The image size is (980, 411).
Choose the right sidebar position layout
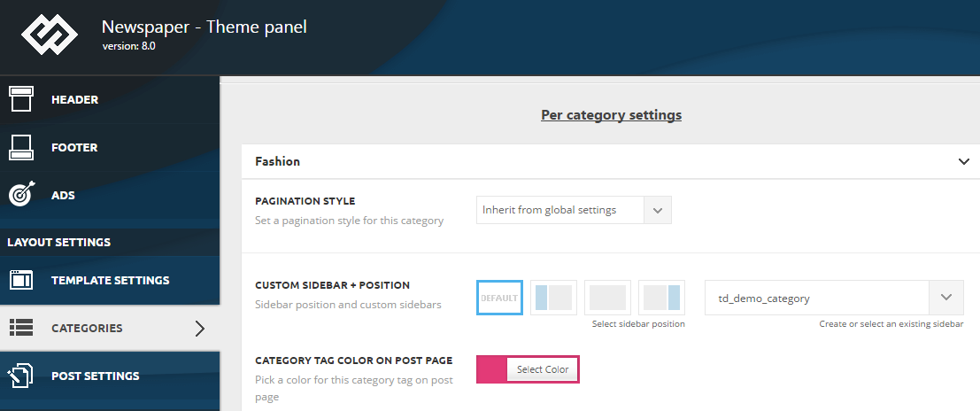[x=662, y=298]
